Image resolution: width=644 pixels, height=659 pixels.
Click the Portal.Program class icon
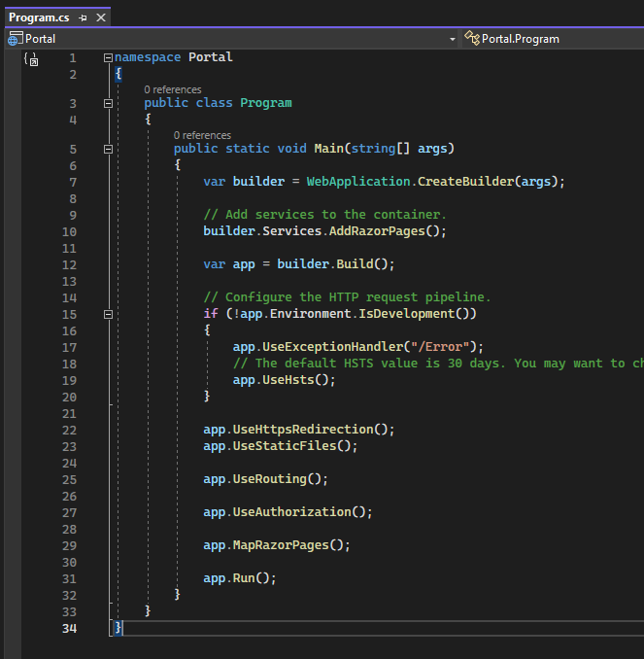[x=472, y=39]
